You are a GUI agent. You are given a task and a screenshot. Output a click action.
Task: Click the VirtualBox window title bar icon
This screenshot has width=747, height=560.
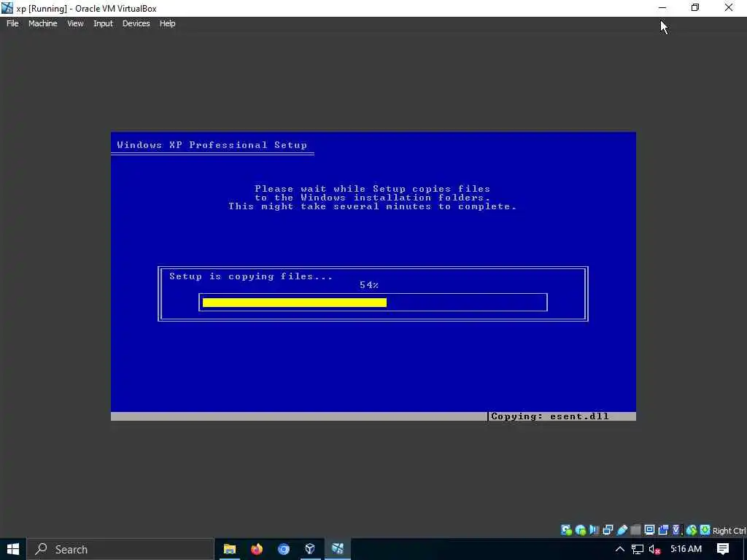point(7,8)
